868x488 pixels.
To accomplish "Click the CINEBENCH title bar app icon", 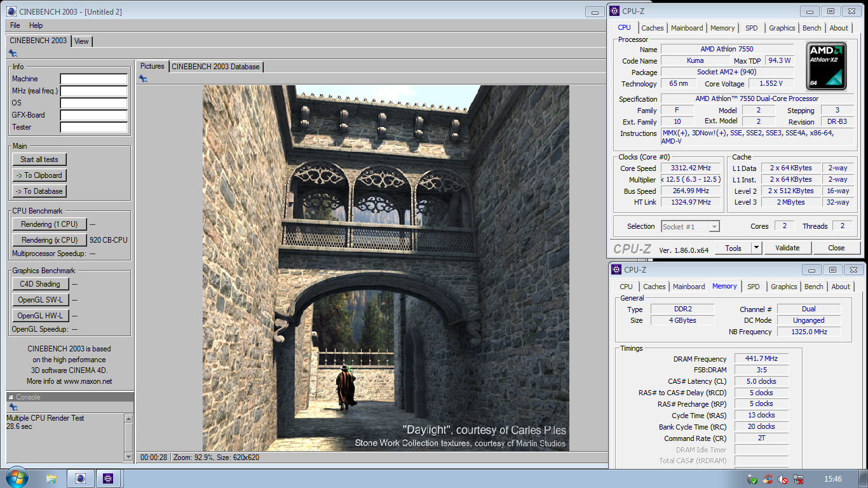I will tap(11, 11).
